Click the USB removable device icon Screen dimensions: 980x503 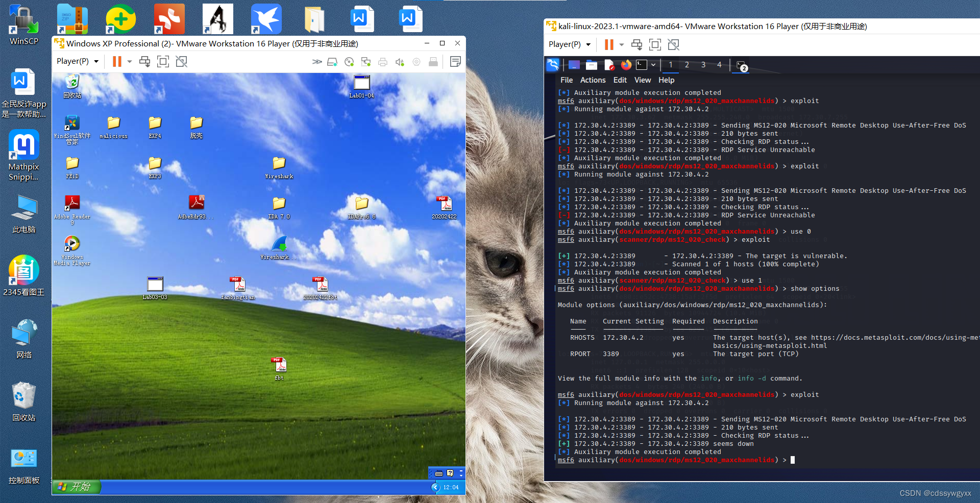click(x=433, y=62)
